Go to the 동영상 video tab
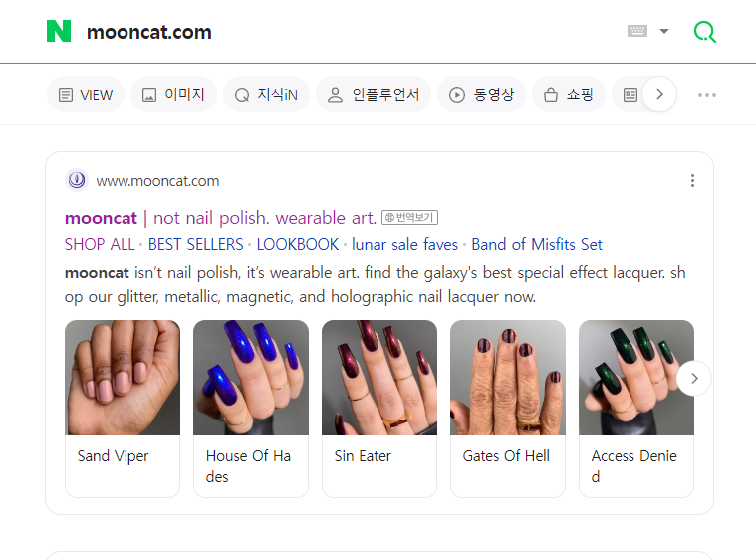The image size is (756, 560). (x=481, y=94)
